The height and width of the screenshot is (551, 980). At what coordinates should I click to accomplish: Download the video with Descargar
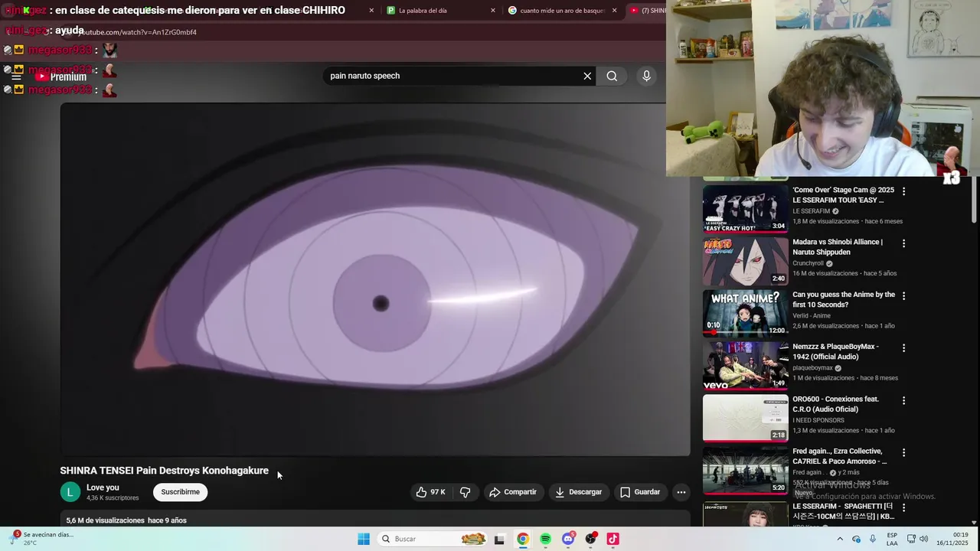click(579, 492)
